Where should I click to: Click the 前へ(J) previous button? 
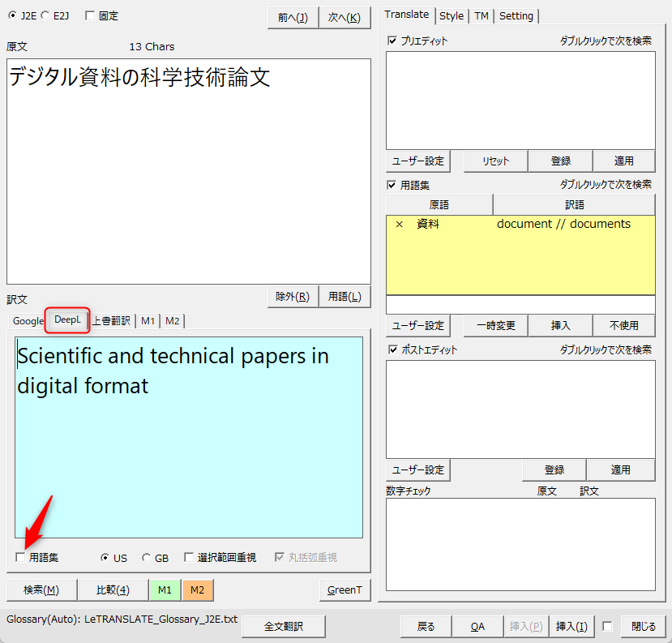(x=293, y=17)
